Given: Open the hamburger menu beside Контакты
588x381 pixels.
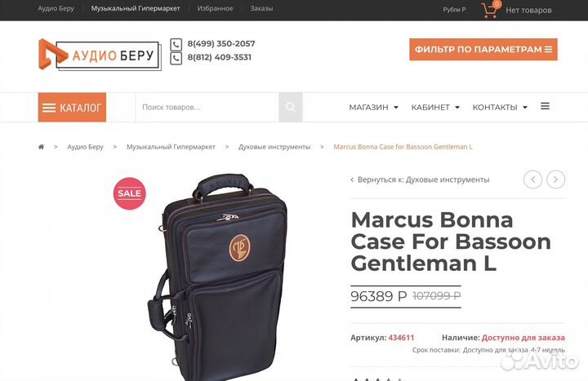Looking at the screenshot, I should [545, 106].
